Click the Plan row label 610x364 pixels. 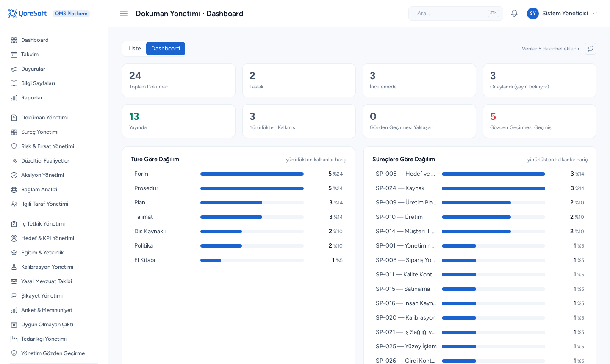[140, 203]
